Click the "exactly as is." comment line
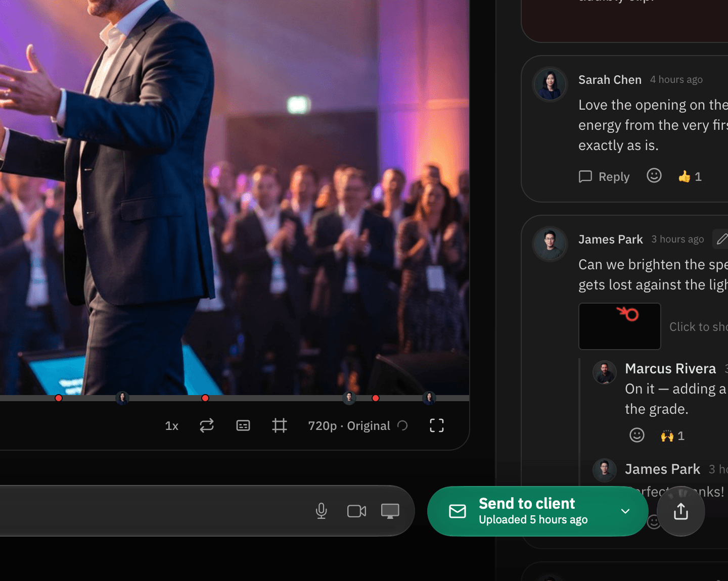728x581 pixels. 618,146
